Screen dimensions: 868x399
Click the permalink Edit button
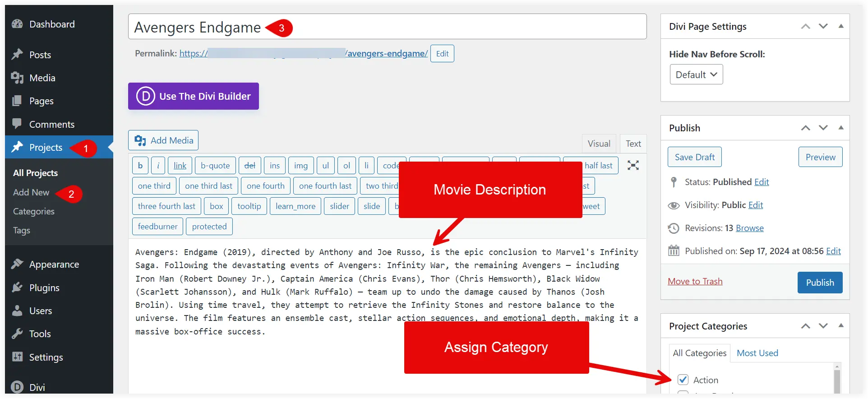(442, 53)
